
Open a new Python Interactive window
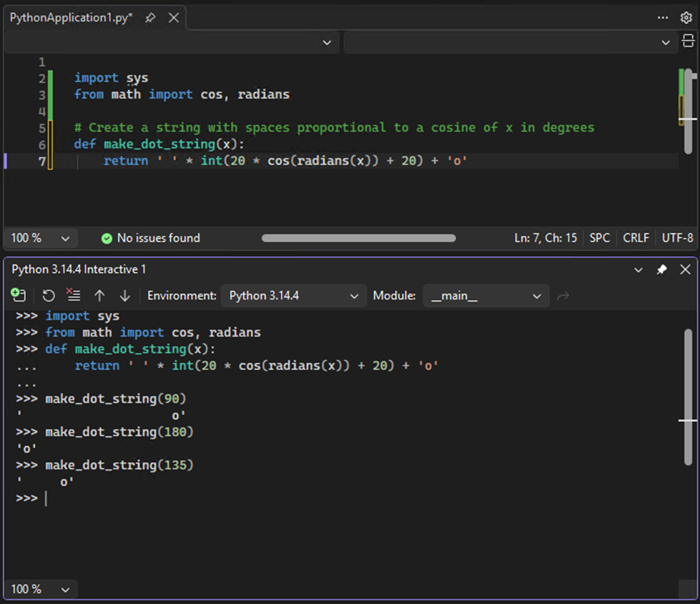click(19, 295)
